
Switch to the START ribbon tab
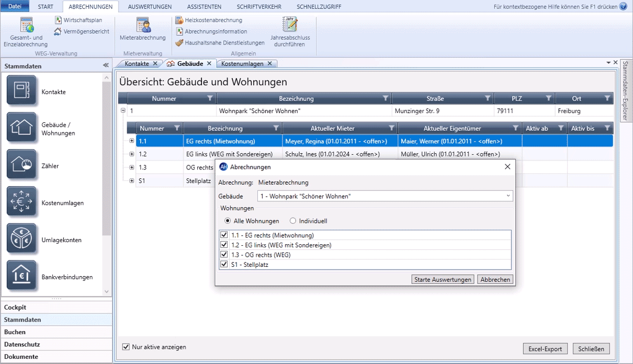coord(46,7)
